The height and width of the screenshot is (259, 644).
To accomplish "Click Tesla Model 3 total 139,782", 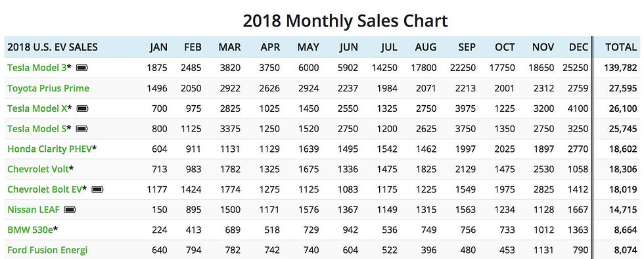I will (620, 68).
